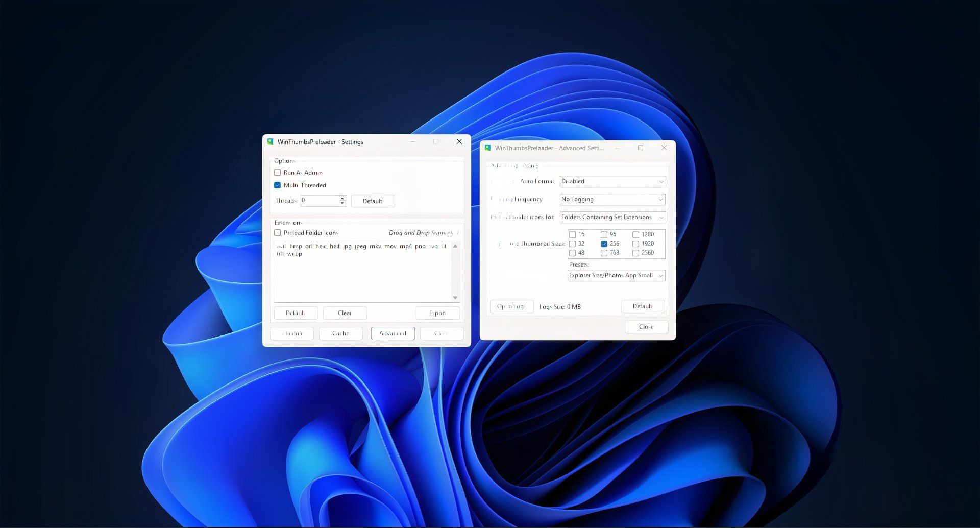This screenshot has height=528, width=980.
Task: Click the Logs Size: 0 MB text
Action: (x=560, y=307)
